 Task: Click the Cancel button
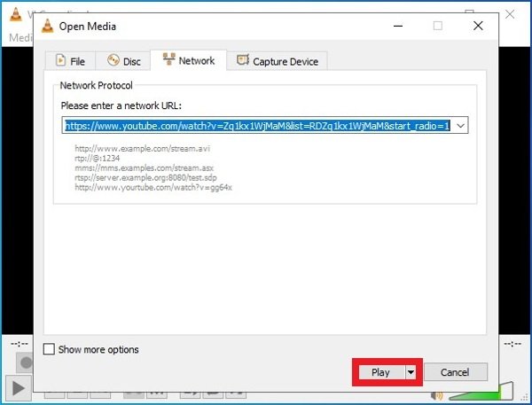(x=455, y=372)
